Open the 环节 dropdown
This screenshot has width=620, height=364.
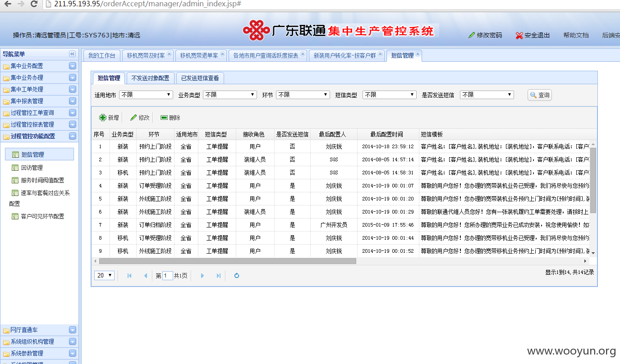coord(303,95)
